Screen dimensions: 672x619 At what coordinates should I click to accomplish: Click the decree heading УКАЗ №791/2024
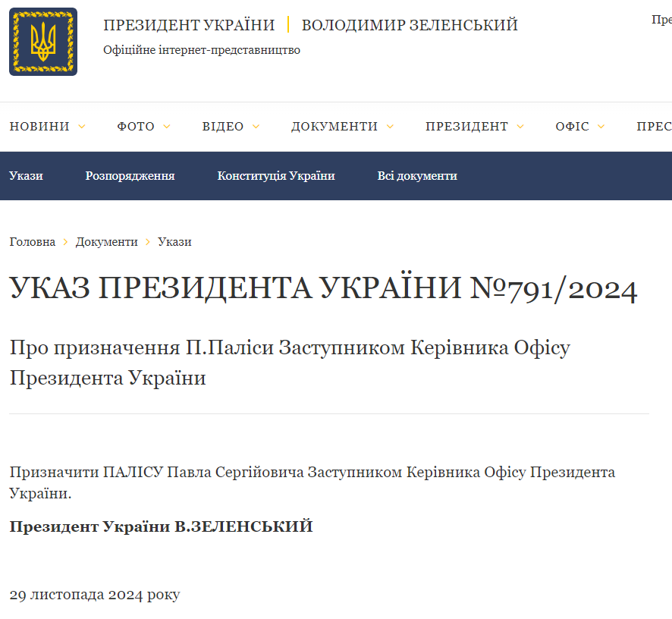coord(323,288)
